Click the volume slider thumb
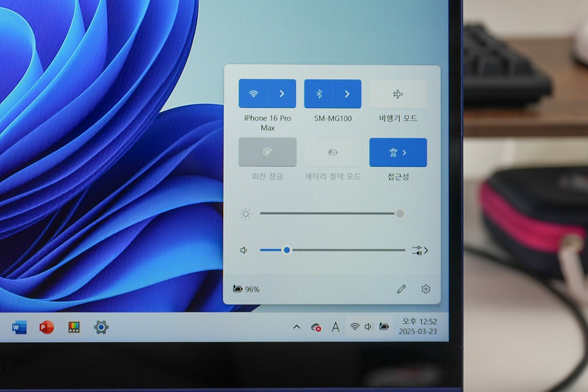Image resolution: width=588 pixels, height=392 pixels. [x=287, y=250]
